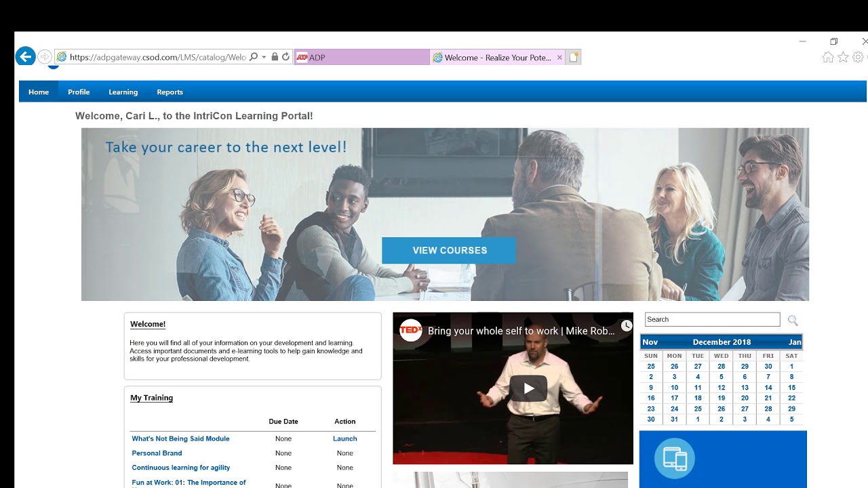Close the Welcome - Realize Your Potential tab
The image size is (868, 488).
tap(559, 58)
